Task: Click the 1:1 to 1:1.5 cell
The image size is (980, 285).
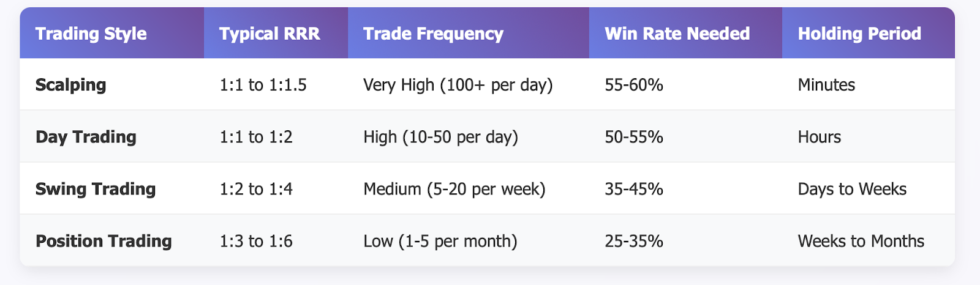Action: (263, 84)
